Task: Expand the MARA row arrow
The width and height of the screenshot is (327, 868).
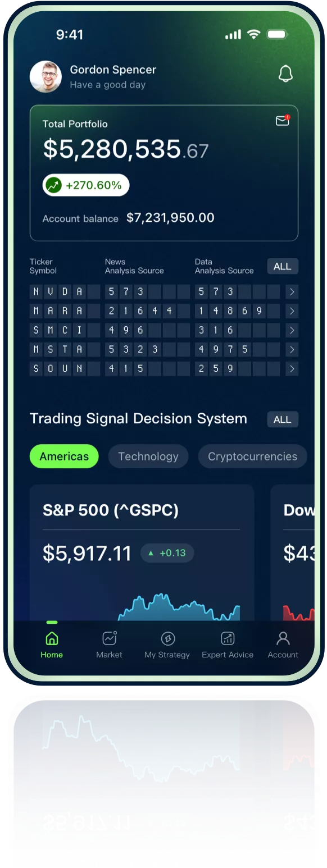Action: click(x=292, y=311)
